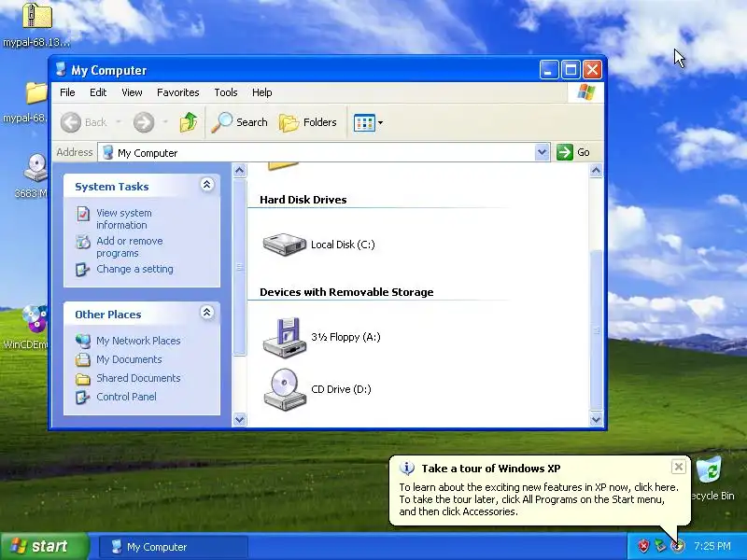Minimize the My Computer window
Viewport: 747px width, 560px height.
[x=549, y=70]
